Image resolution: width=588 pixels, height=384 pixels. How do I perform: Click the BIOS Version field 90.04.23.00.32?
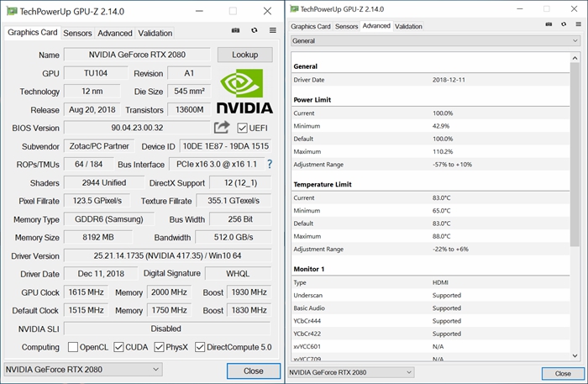137,128
